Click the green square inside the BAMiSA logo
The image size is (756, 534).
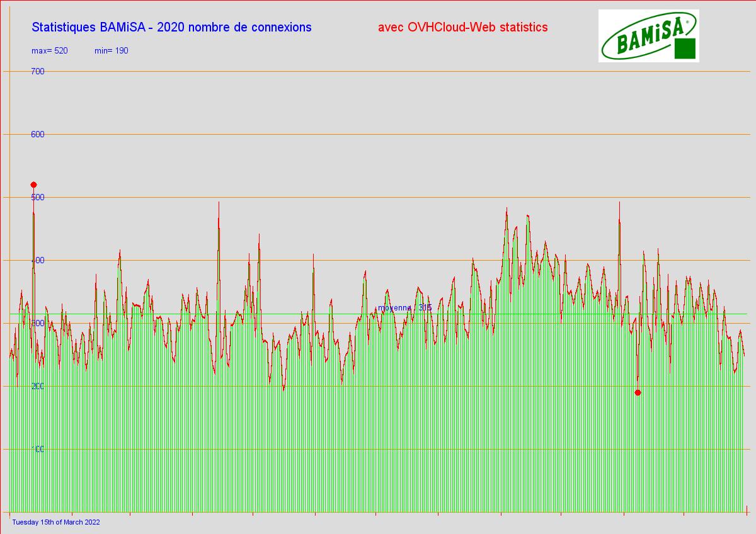tap(685, 49)
